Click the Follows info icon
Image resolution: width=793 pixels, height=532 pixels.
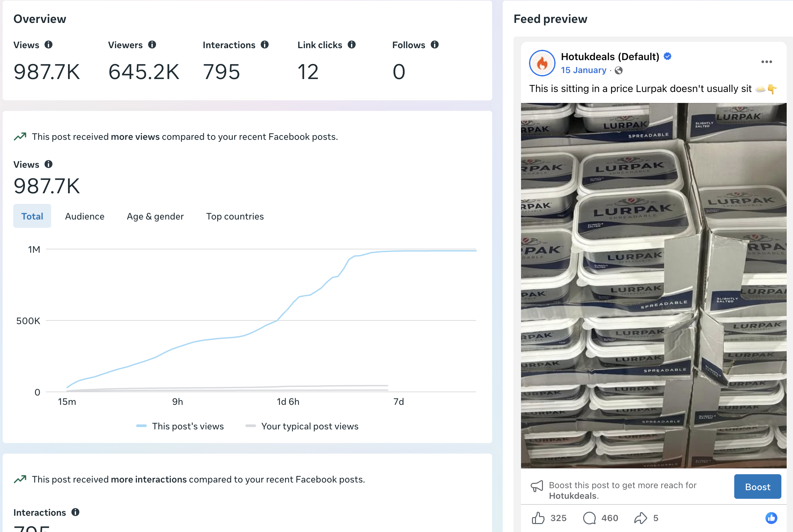coord(434,44)
